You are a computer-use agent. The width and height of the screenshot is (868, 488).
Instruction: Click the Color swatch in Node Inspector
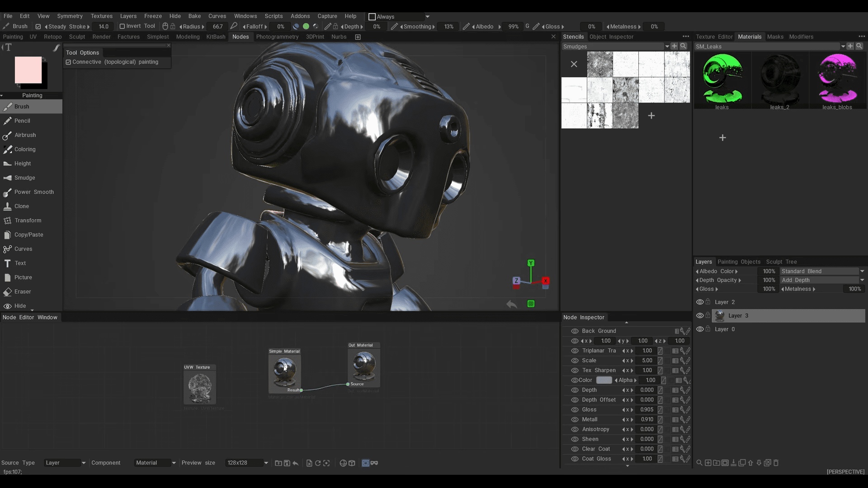pyautogui.click(x=604, y=380)
